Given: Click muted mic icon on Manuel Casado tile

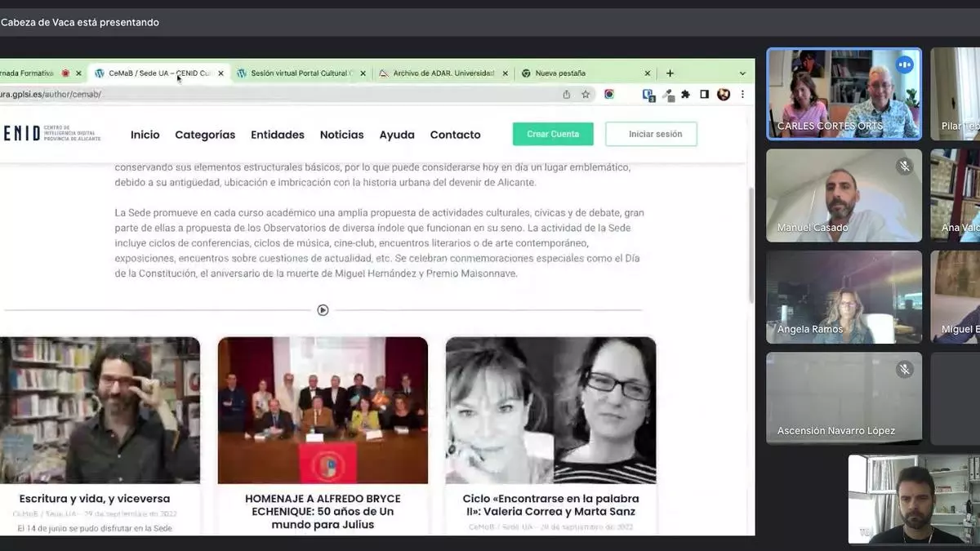Looking at the screenshot, I should pyautogui.click(x=904, y=167).
